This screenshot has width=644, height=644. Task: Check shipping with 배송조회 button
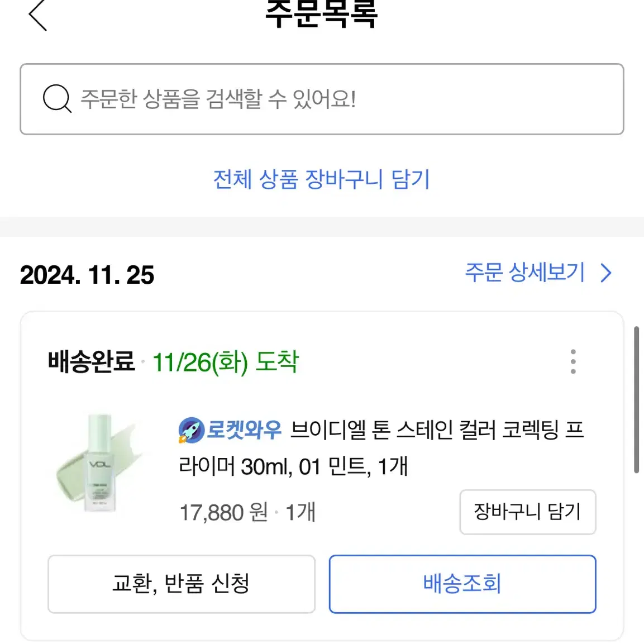tap(462, 584)
